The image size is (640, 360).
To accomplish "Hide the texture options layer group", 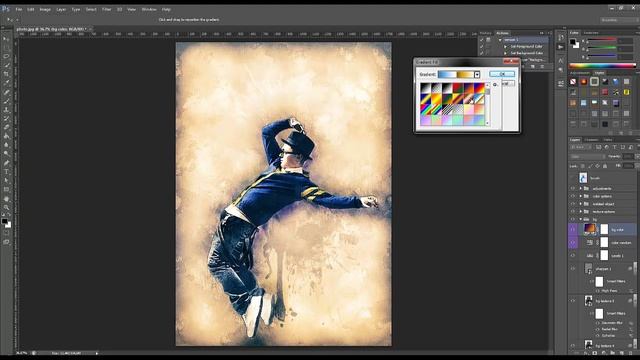I will coord(572,212).
